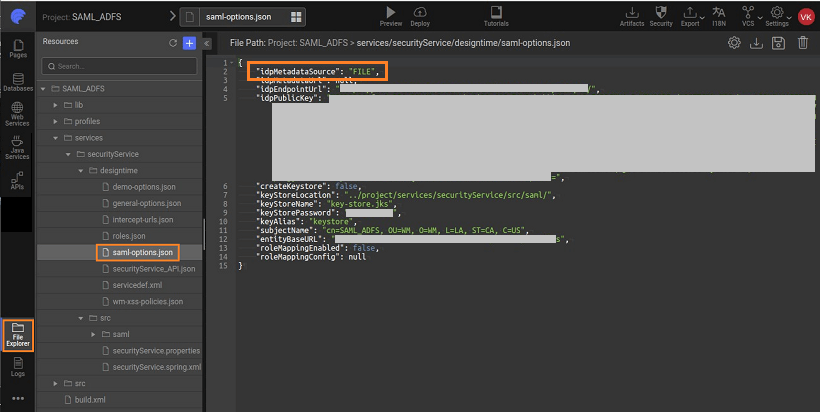Screen dimensions: 820x412
Task: Delete the file using trash icon
Action: pos(802,43)
